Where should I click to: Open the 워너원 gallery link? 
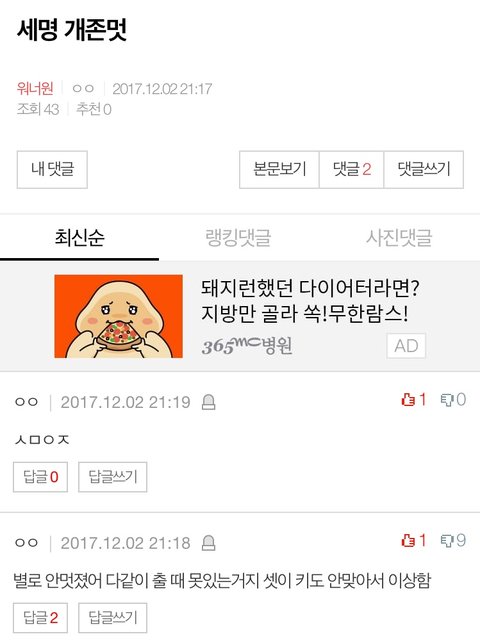pos(35,88)
